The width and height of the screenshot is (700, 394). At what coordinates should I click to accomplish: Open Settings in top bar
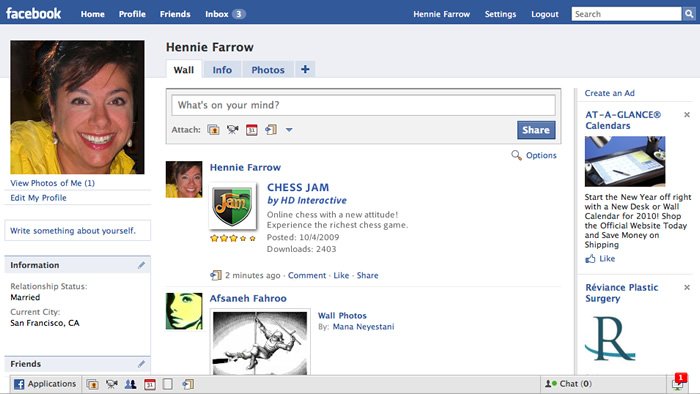[500, 14]
